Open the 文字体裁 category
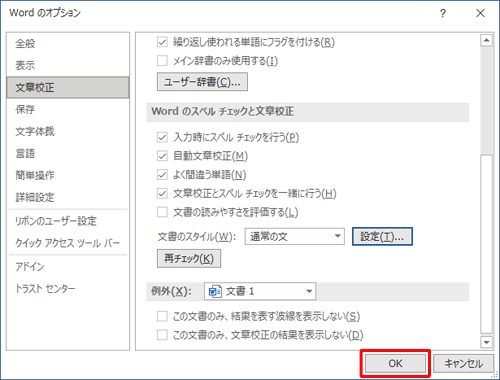The height and width of the screenshot is (380, 500). [68, 131]
